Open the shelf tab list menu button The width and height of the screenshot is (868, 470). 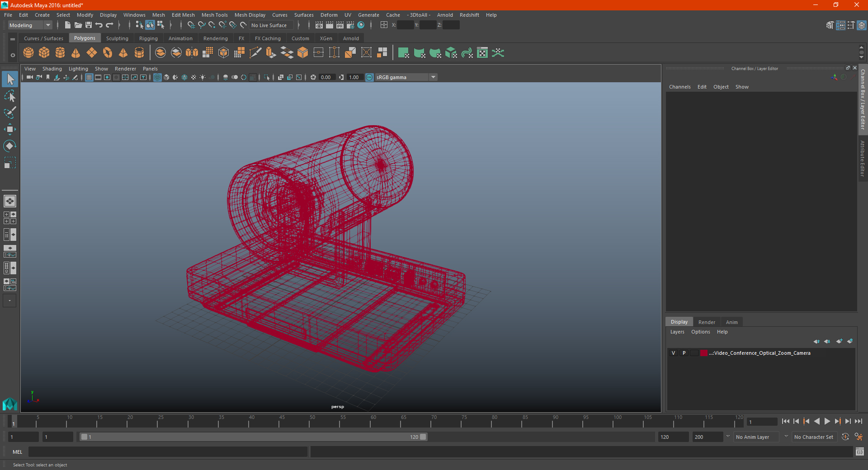(13, 39)
